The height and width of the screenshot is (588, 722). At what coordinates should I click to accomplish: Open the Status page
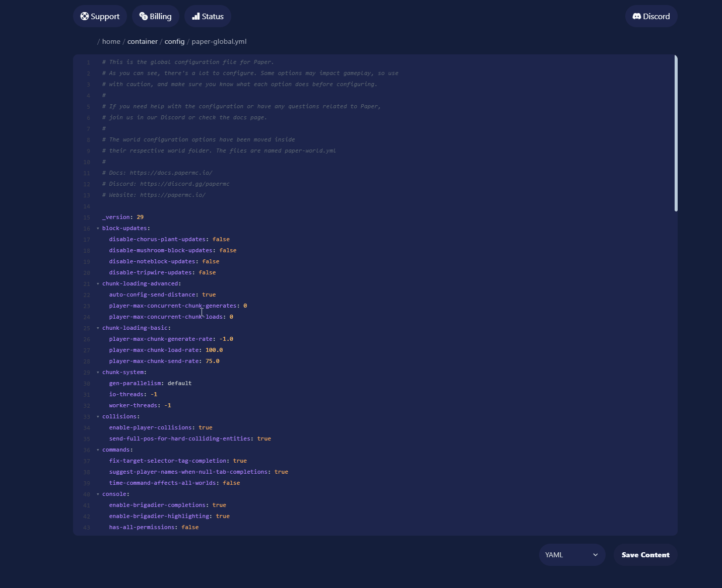(212, 16)
